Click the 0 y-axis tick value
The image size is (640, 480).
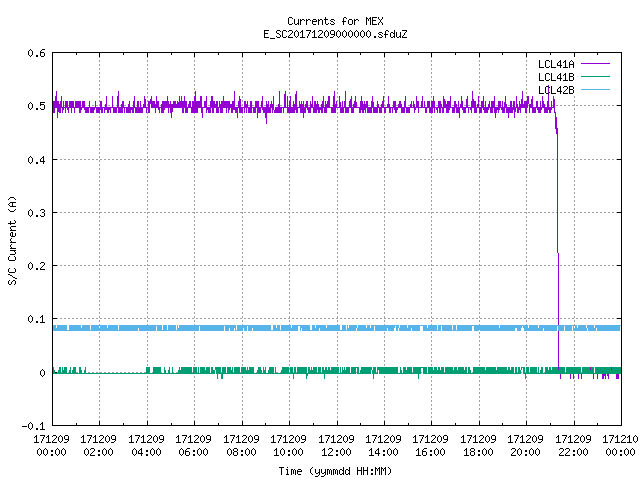pyautogui.click(x=42, y=373)
